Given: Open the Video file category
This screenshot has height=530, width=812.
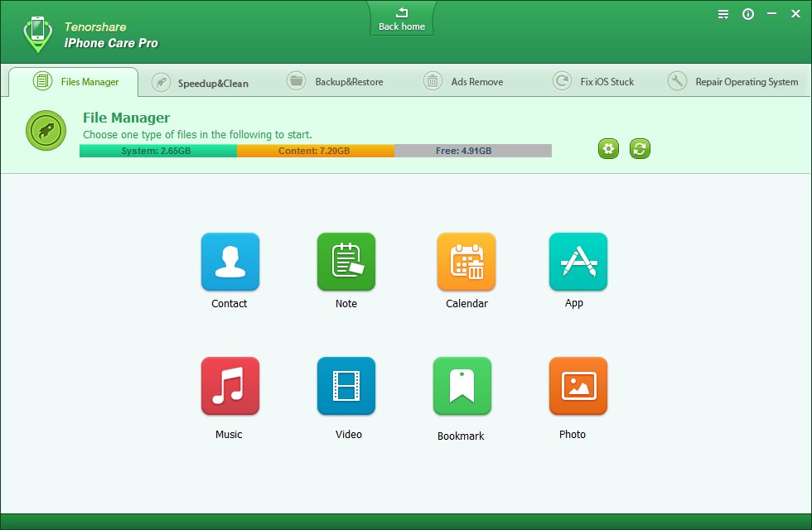Looking at the screenshot, I should (346, 386).
